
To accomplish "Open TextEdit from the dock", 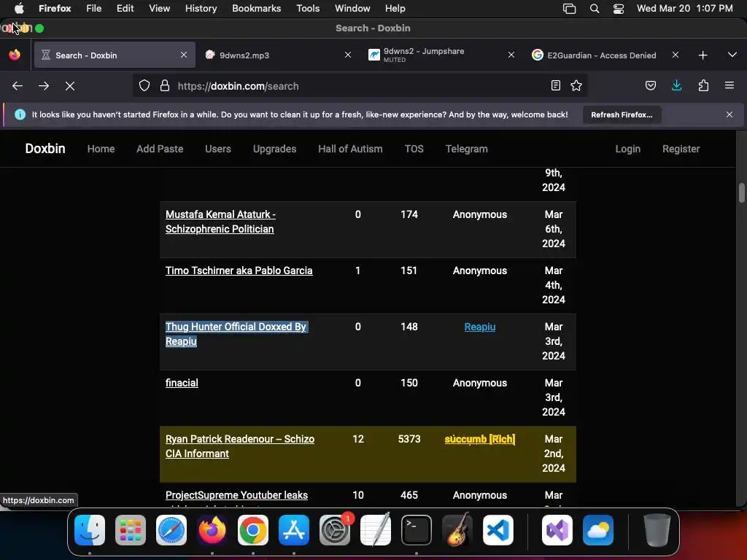I will coord(376,530).
